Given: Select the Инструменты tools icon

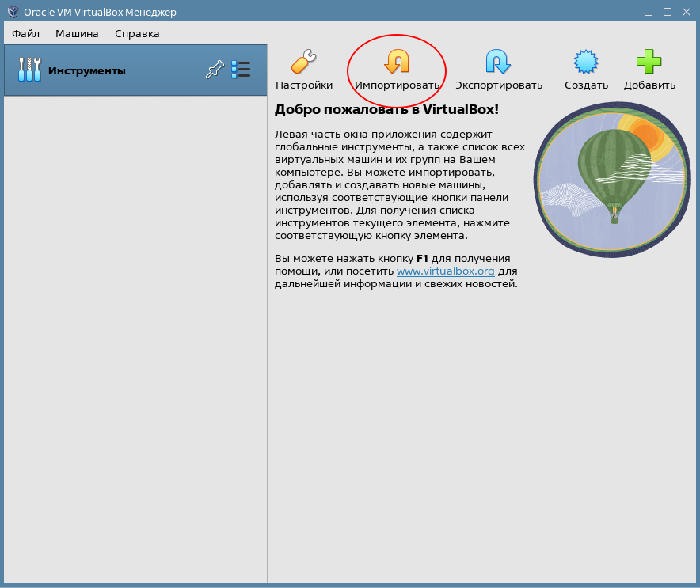Looking at the screenshot, I should [x=29, y=70].
